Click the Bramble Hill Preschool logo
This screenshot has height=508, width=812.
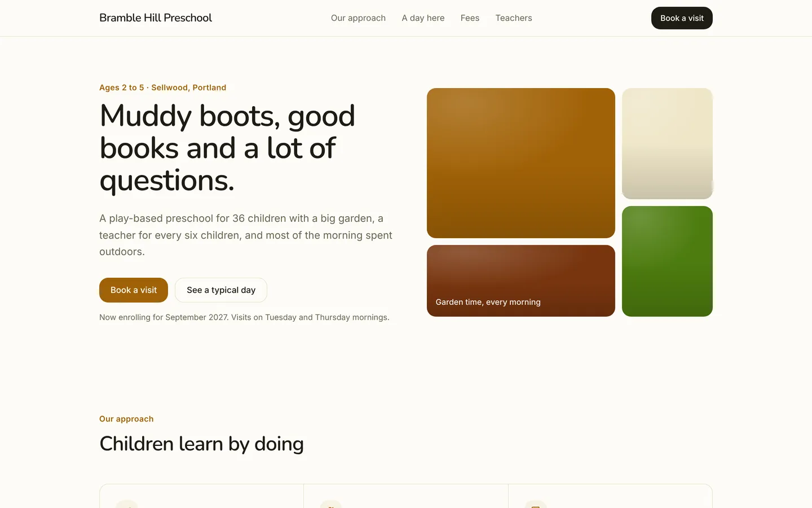156,18
